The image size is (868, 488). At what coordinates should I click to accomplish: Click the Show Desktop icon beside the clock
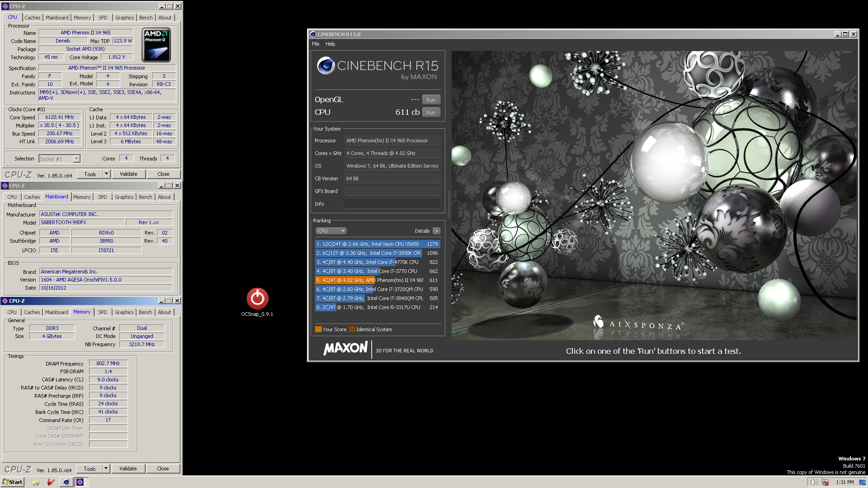click(x=863, y=482)
